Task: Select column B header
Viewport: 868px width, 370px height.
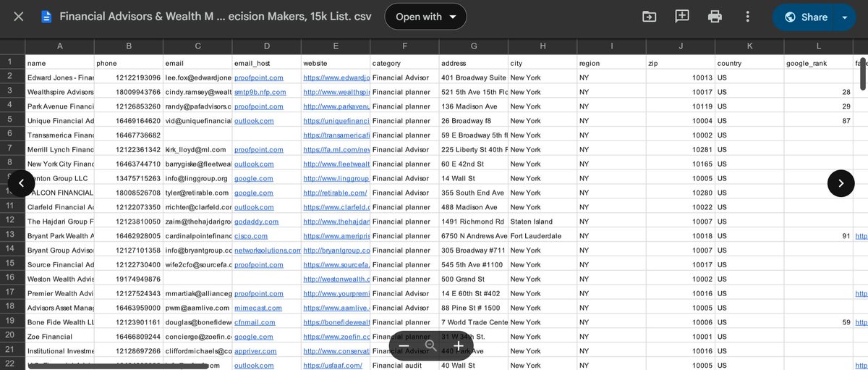Action: pos(129,46)
